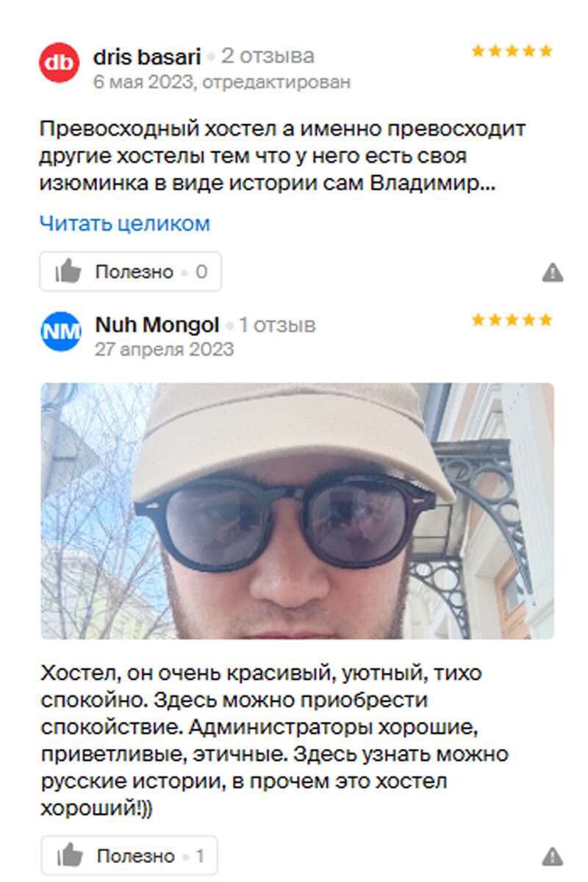This screenshot has width=588, height=882.
Task: Open the dris basari profile name
Action: pos(147,56)
